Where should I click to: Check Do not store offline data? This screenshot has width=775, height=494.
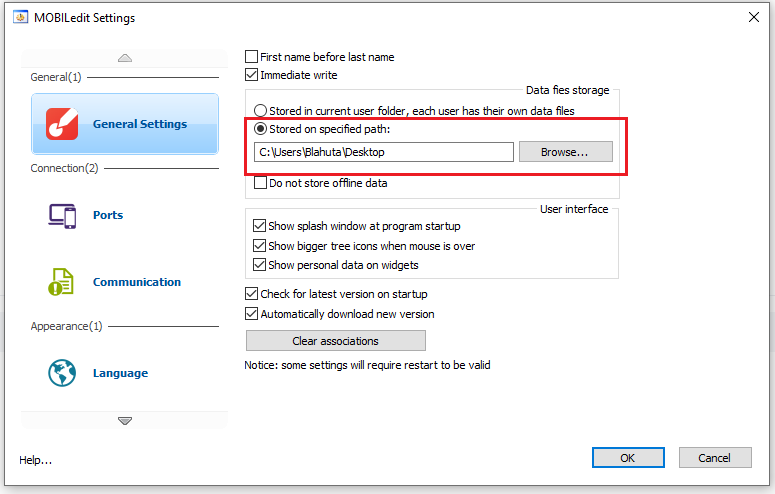point(261,183)
